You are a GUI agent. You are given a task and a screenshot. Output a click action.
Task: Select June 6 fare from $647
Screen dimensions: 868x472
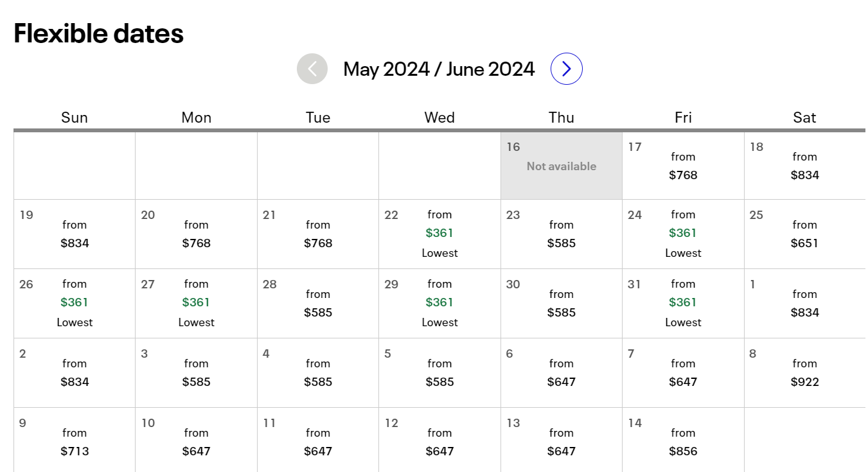coord(562,373)
